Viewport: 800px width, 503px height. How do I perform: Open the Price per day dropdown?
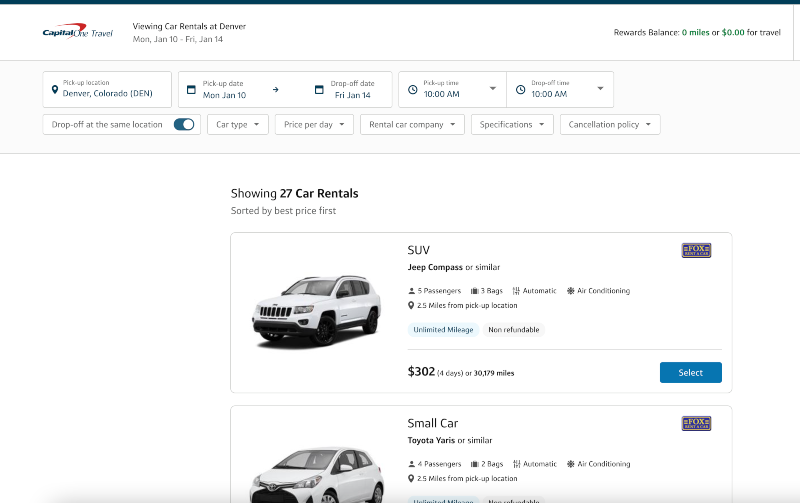(x=314, y=125)
